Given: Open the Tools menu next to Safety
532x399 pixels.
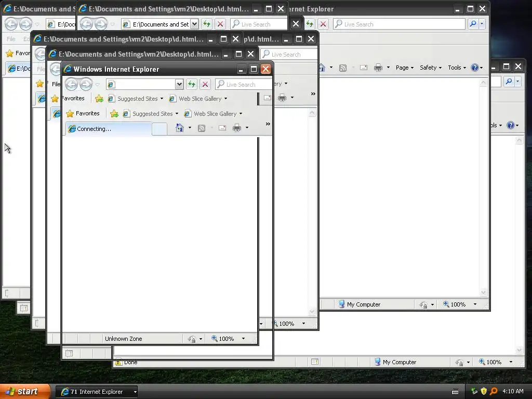Looking at the screenshot, I should (x=457, y=68).
